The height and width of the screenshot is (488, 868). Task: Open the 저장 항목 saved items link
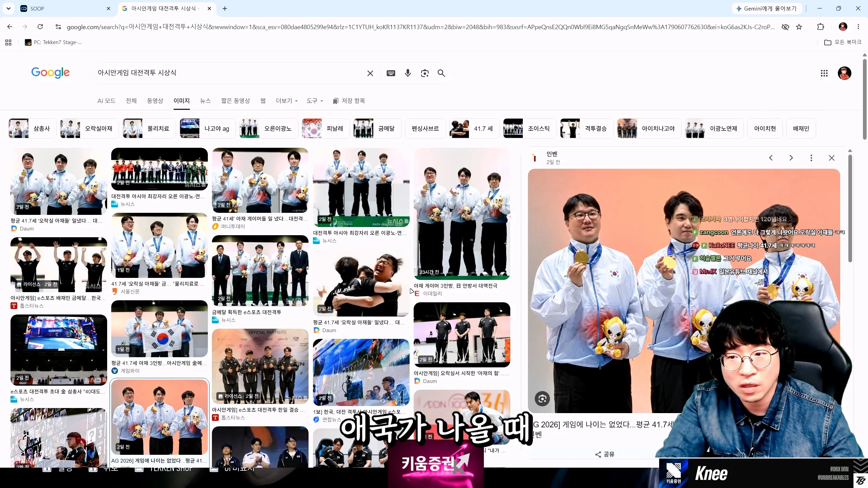coord(349,101)
